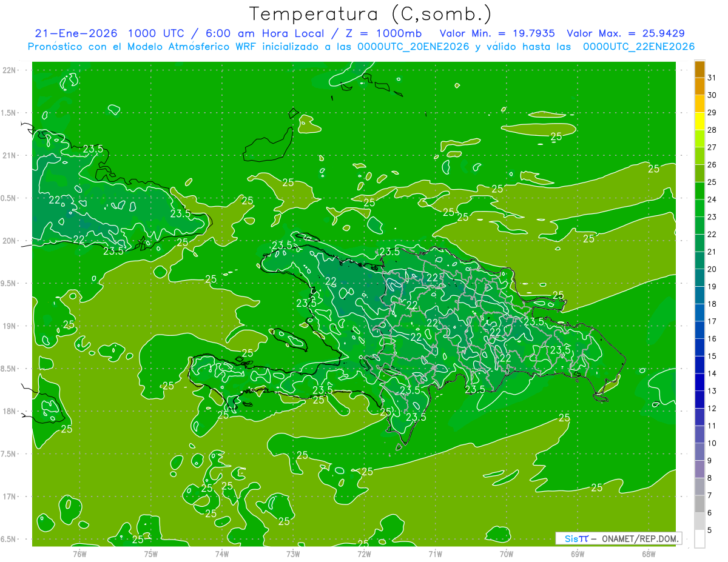The image size is (728, 562).
Task: Click the colorbar label '30'
Action: pyautogui.click(x=712, y=95)
